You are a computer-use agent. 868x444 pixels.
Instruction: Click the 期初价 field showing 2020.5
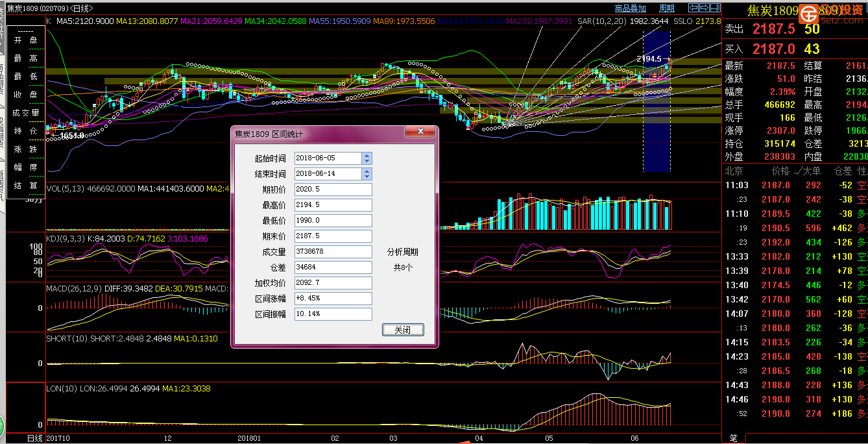[333, 190]
